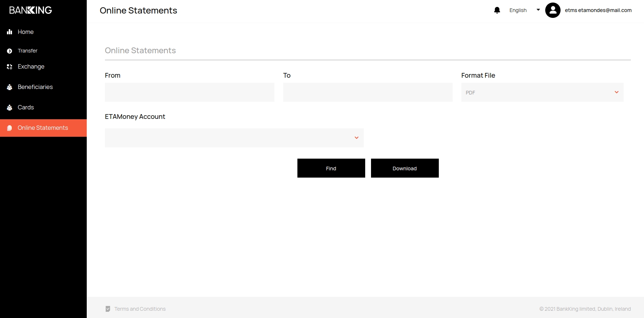
Task: Click the Format File label
Action: (x=478, y=75)
